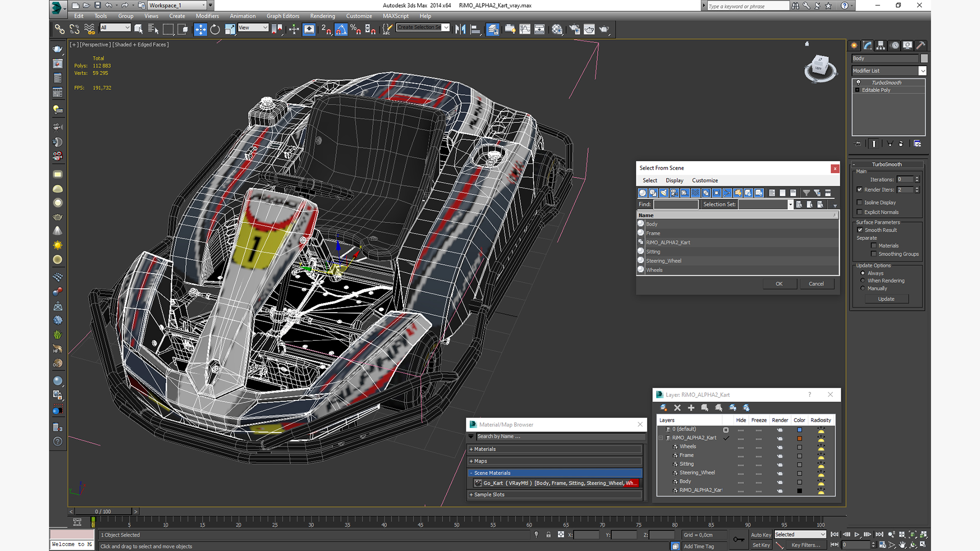This screenshot has height=551, width=980.
Task: Toggle Angle Snap in main toolbar
Action: [x=341, y=30]
